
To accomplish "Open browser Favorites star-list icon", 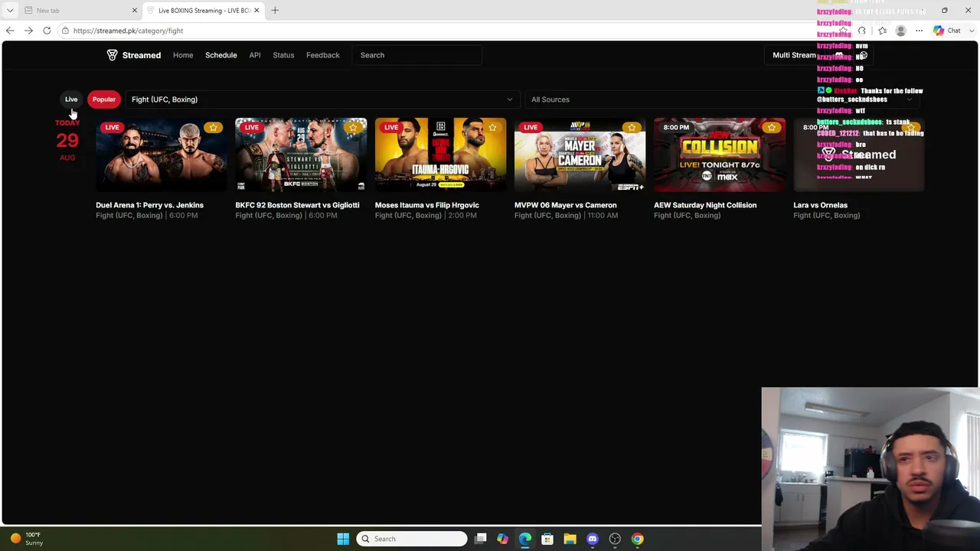I will click(x=882, y=31).
